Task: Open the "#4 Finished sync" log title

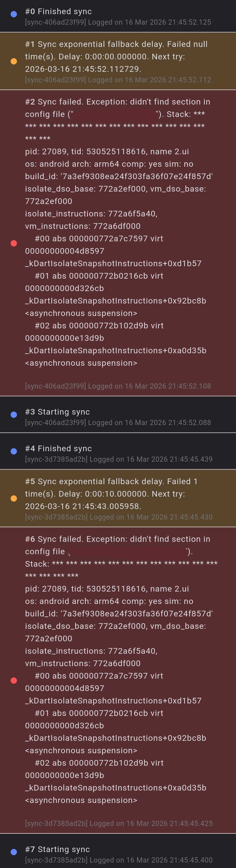Action: tap(58, 448)
